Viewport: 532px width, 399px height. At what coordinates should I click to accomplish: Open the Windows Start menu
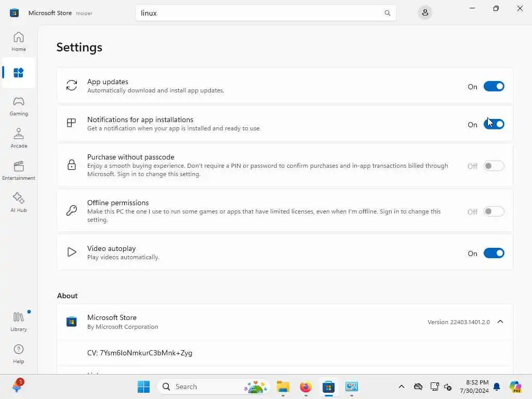pos(143,387)
